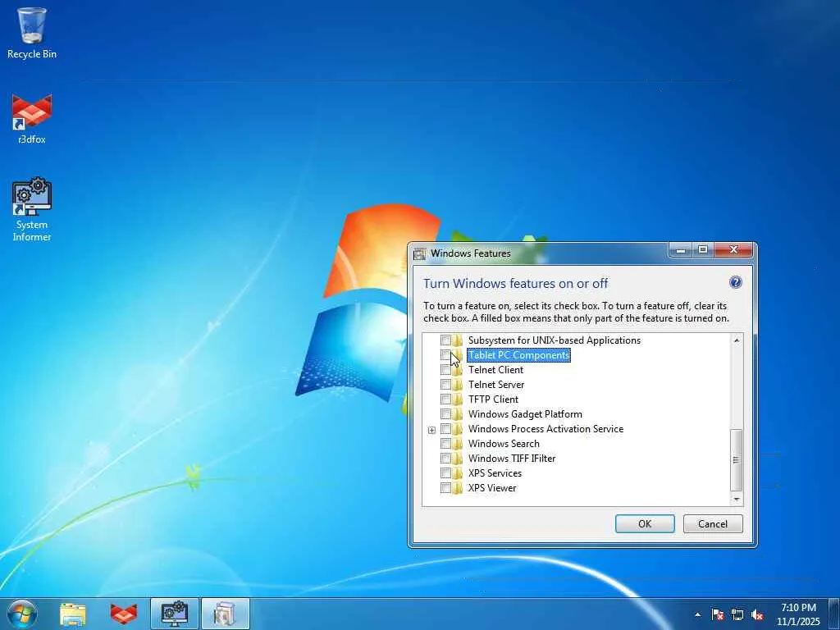This screenshot has height=630, width=840.
Task: Select Windows Gadget Platform row label
Action: point(525,413)
